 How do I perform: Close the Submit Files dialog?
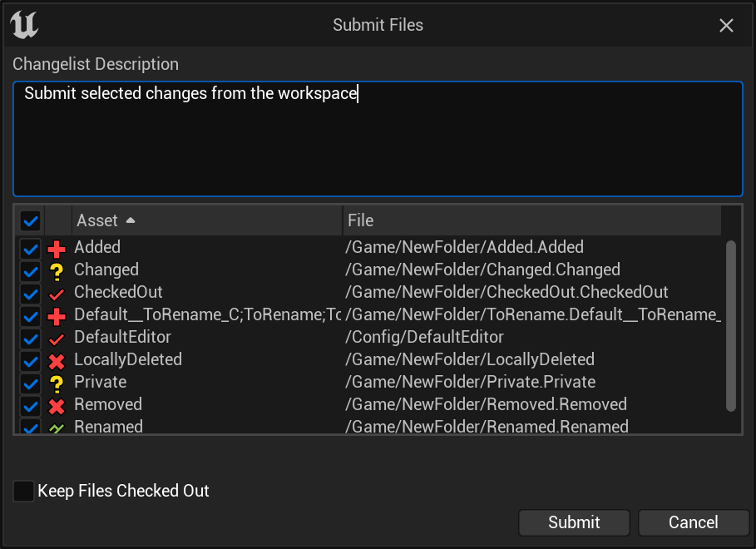pyautogui.click(x=726, y=25)
